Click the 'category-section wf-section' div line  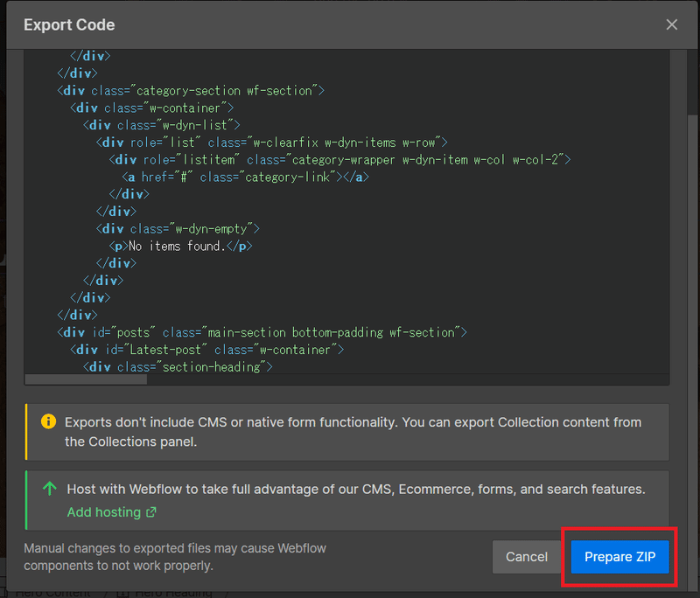(x=191, y=91)
